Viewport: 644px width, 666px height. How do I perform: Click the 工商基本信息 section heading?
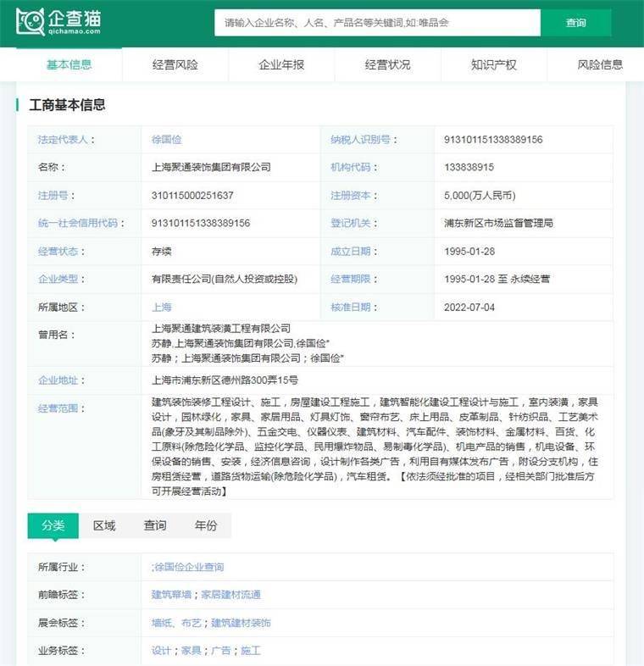67,105
